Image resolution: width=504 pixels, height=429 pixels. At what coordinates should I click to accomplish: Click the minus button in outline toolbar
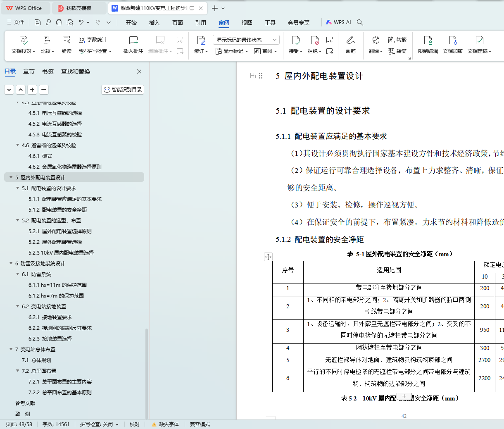click(44, 90)
